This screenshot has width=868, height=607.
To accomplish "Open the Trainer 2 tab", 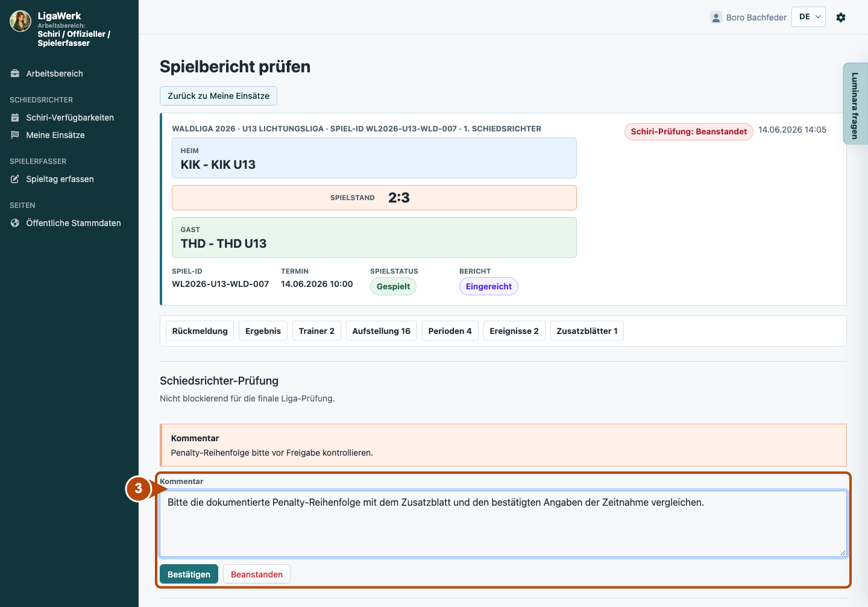I will [x=316, y=331].
